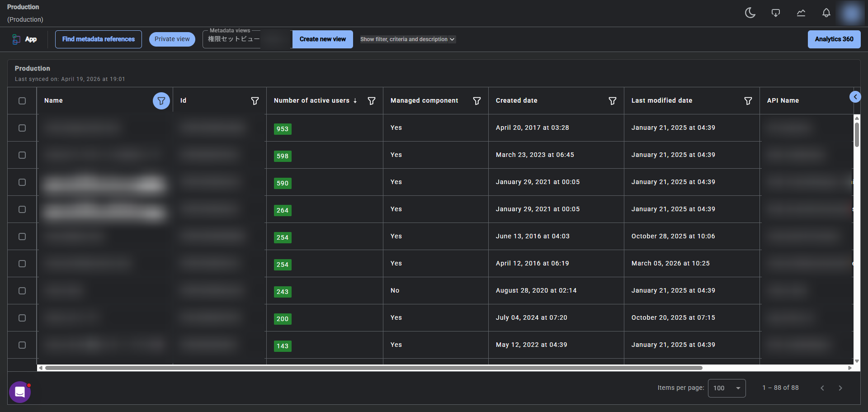The image size is (868, 412).
Task: Filter the Managed component column
Action: coord(476,101)
